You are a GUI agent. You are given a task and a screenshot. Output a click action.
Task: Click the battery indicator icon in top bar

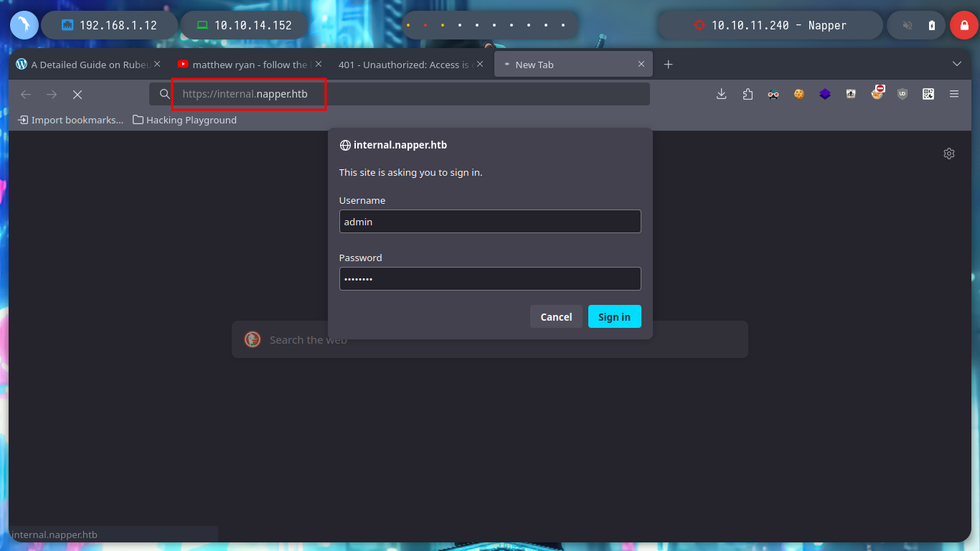(932, 25)
